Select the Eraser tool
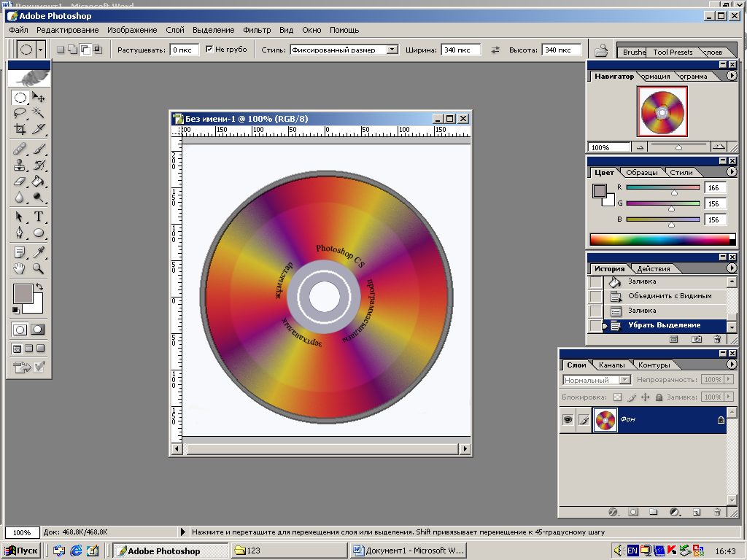 (20, 181)
